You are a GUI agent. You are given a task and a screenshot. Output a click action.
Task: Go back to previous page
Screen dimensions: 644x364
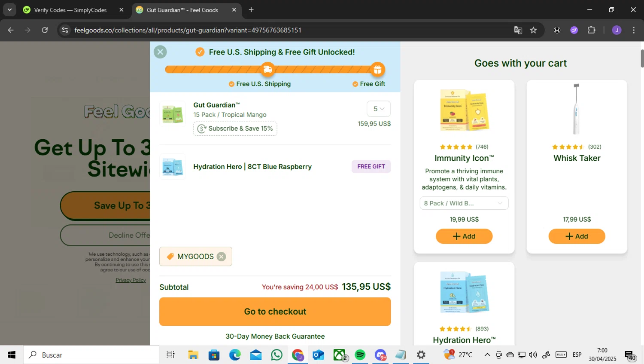point(11,30)
